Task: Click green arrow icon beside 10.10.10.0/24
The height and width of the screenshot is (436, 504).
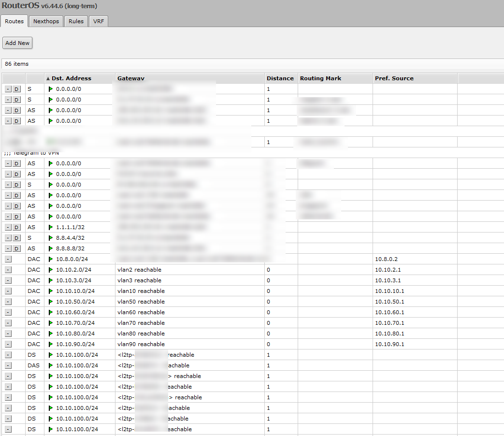Action: click(x=50, y=291)
